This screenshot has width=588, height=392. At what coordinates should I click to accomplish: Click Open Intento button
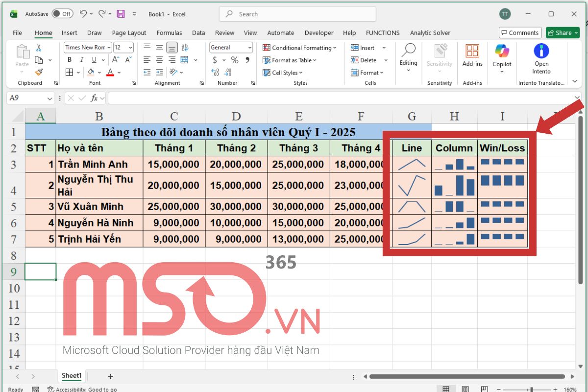tap(541, 59)
